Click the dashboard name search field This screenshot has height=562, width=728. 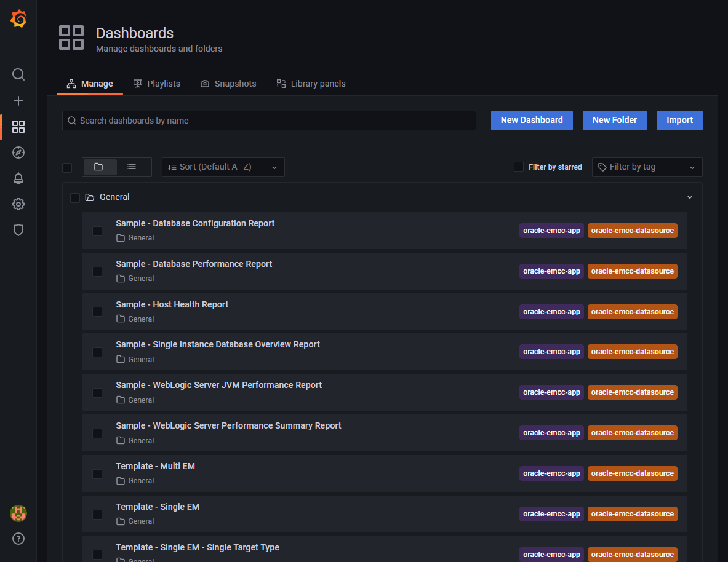click(268, 121)
